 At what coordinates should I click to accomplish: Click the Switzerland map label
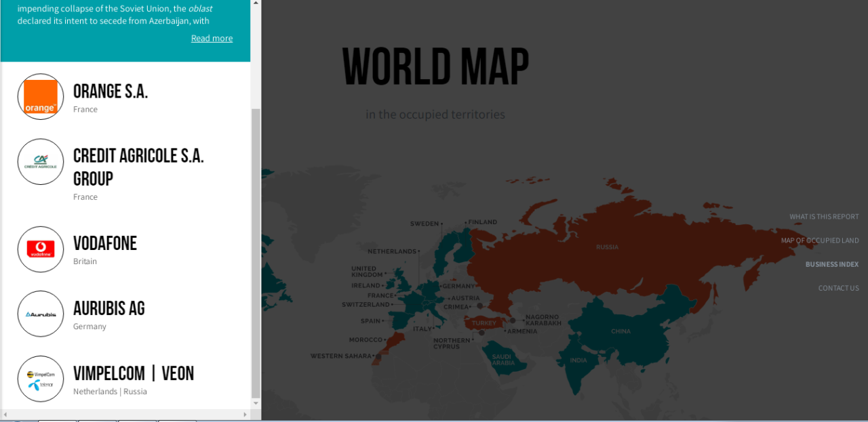[x=366, y=305]
